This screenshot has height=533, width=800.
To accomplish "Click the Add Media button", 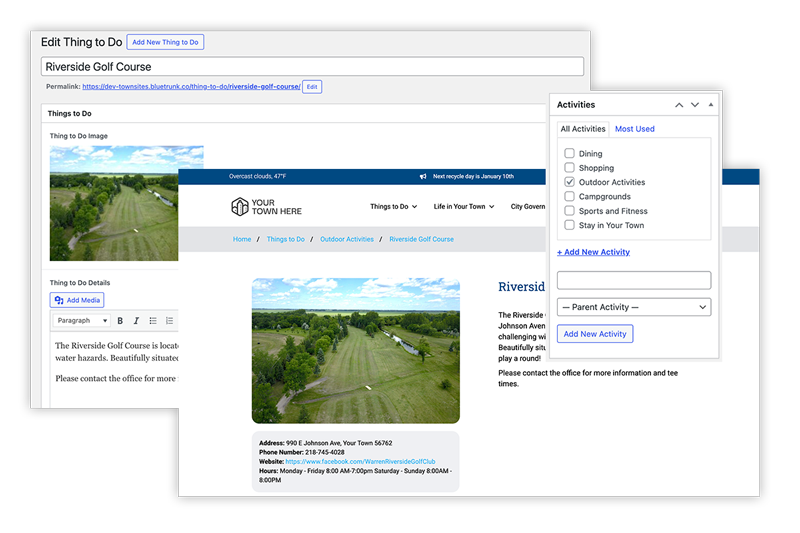I will tap(77, 300).
